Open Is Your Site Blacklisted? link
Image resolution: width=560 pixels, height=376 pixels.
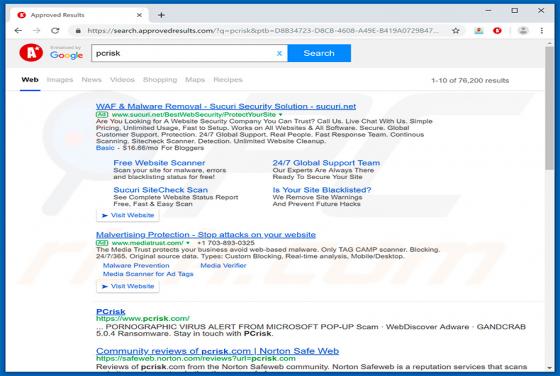[x=322, y=190]
